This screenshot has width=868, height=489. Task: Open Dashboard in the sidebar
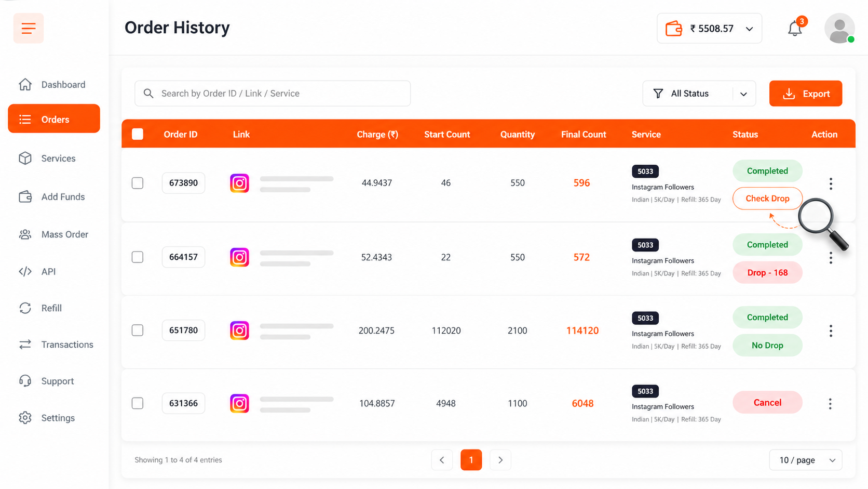pos(54,85)
